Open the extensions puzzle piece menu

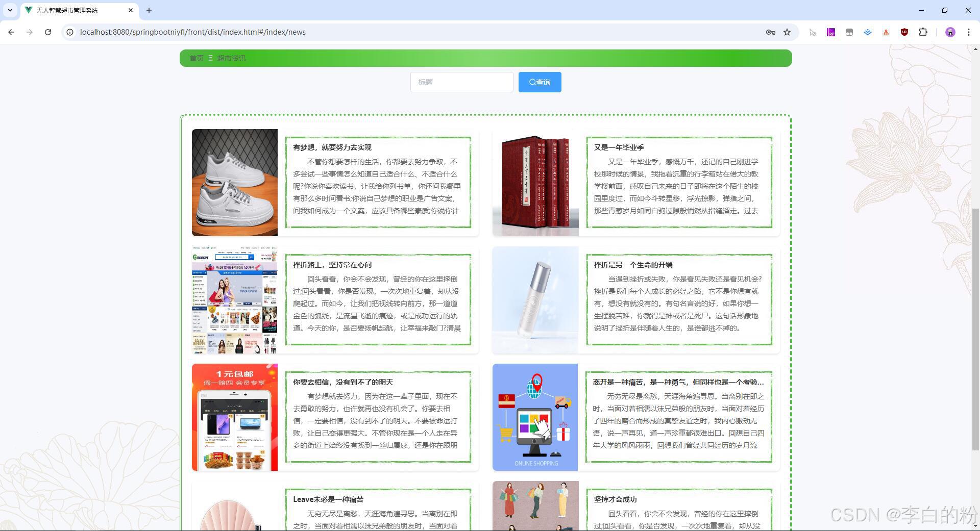[x=923, y=32]
